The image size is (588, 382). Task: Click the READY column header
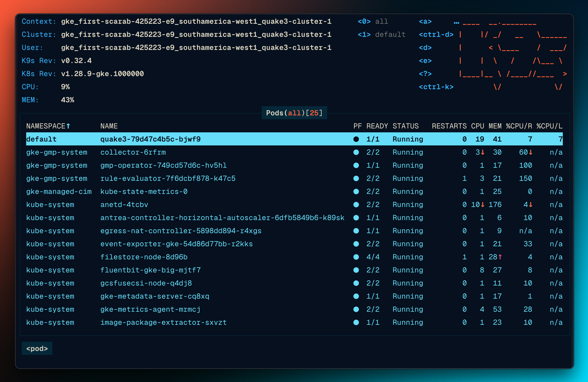[377, 126]
